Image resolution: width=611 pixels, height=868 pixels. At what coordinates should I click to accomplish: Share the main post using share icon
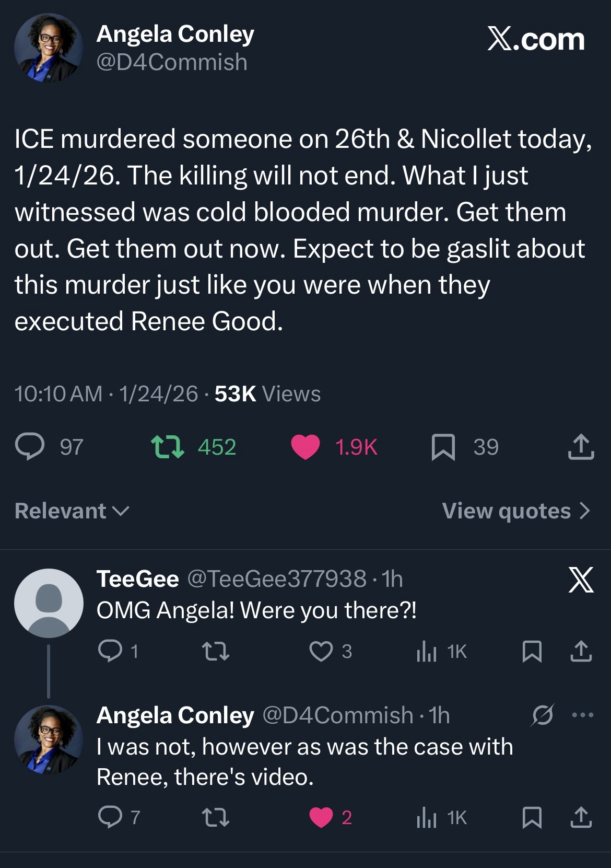tap(581, 447)
